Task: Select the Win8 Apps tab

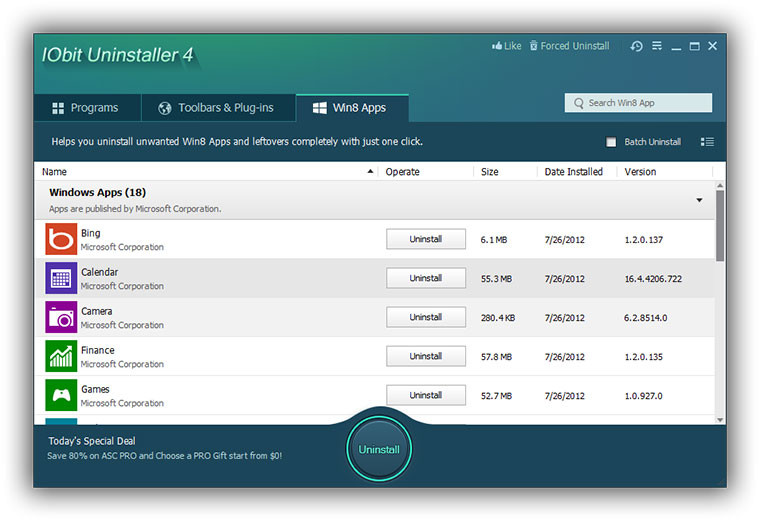Action: tap(352, 108)
